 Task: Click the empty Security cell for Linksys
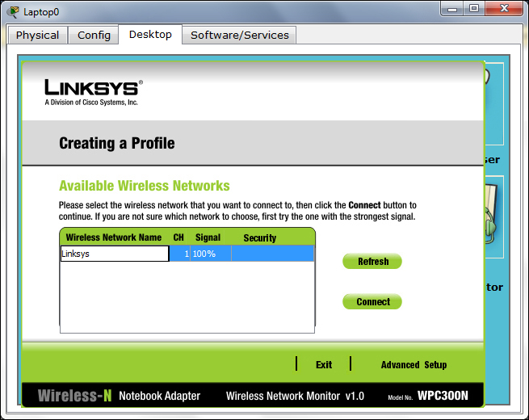tap(273, 254)
